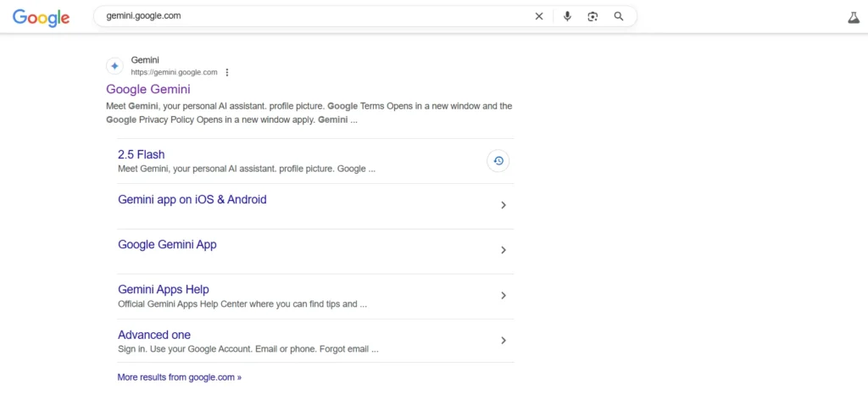This screenshot has height=400, width=868.
Task: Start voice search with microphone icon
Action: tap(567, 17)
